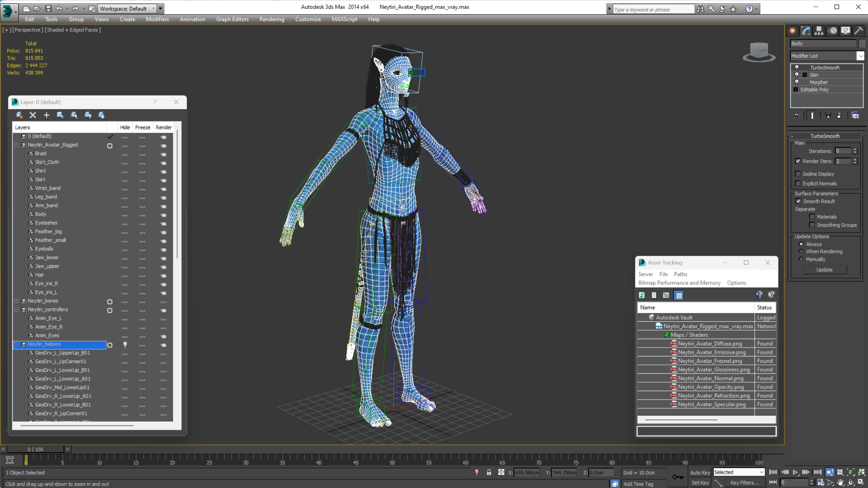
Task: Click the Save File floppy icon
Action: [x=48, y=9]
